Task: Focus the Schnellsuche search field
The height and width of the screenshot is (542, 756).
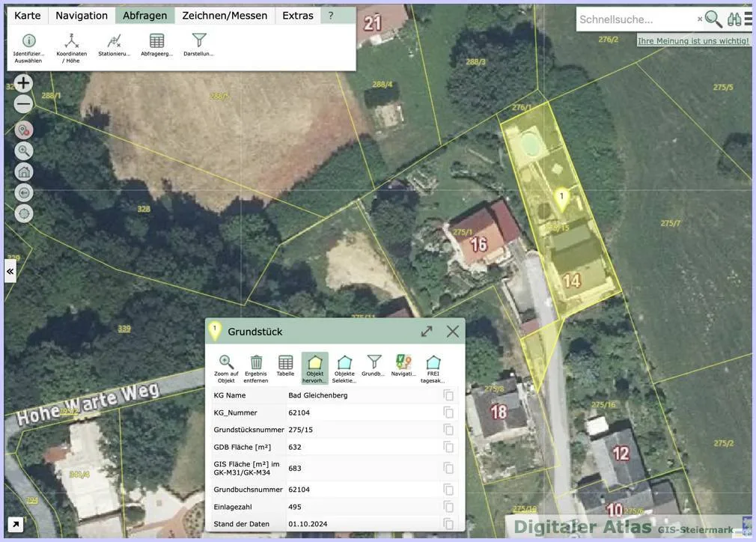Action: point(636,19)
